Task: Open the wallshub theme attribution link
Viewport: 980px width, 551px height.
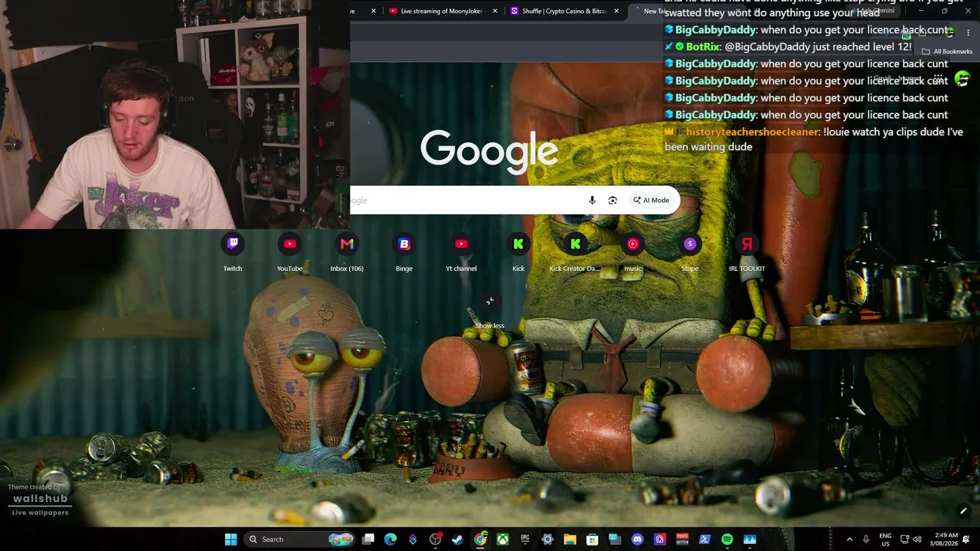Action: (40, 499)
